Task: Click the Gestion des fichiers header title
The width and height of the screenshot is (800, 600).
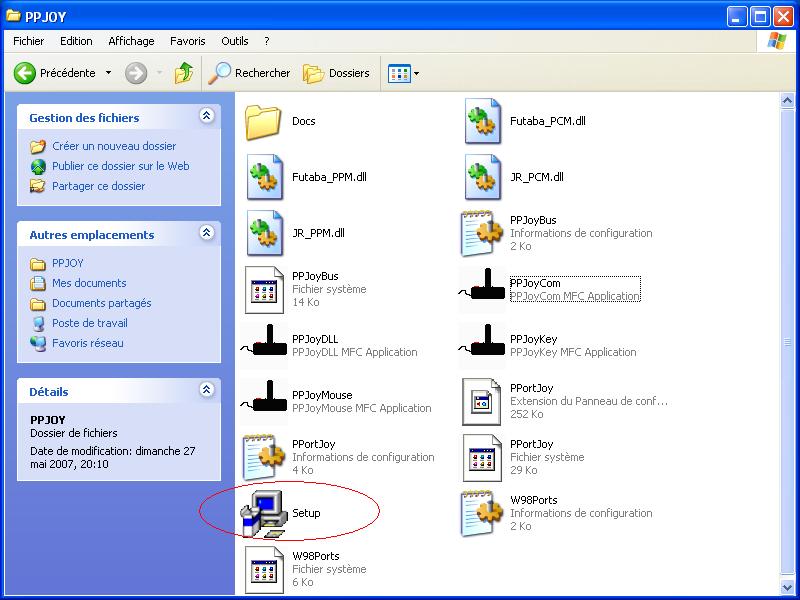Action: coord(84,118)
